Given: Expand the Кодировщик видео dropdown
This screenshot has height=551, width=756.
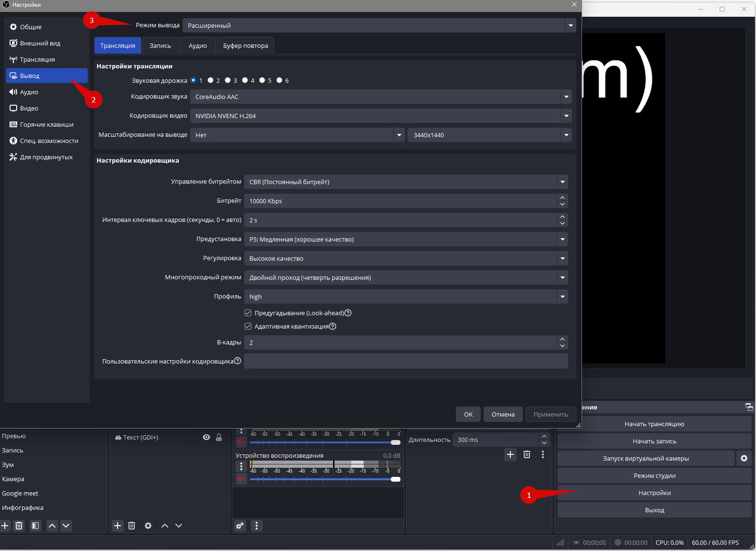Looking at the screenshot, I should [381, 116].
